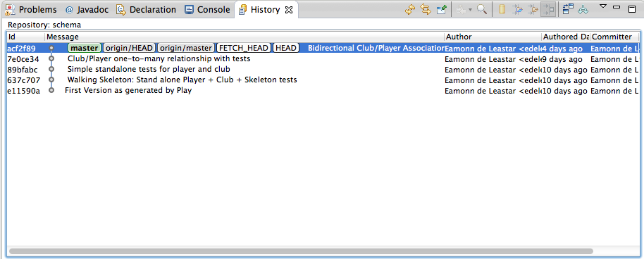Screen dimensions: 644x259
Task: Click the Message column header
Action: [x=244, y=37]
